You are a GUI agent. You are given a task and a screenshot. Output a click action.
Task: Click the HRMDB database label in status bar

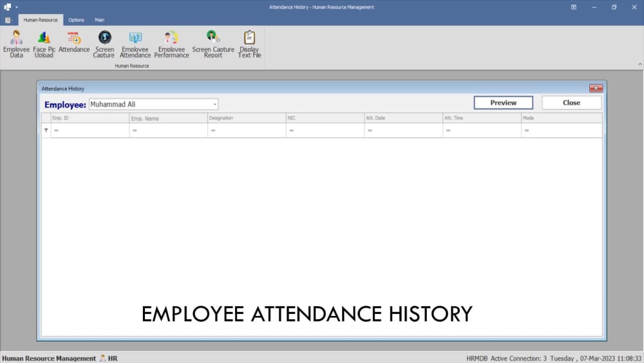tap(477, 358)
